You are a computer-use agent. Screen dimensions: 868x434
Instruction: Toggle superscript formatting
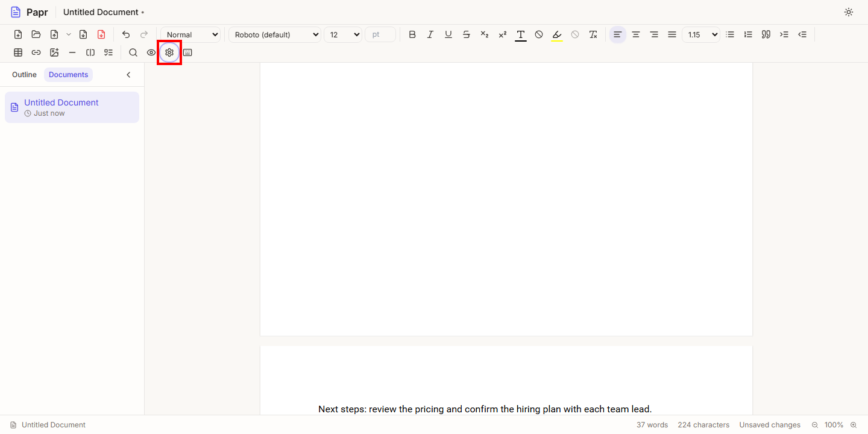coord(503,34)
